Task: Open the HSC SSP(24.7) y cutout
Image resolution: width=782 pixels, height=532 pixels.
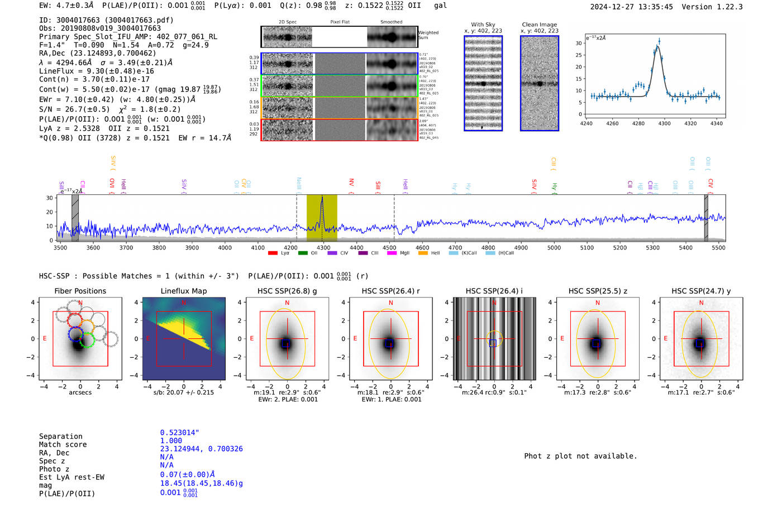Action: 701,339
